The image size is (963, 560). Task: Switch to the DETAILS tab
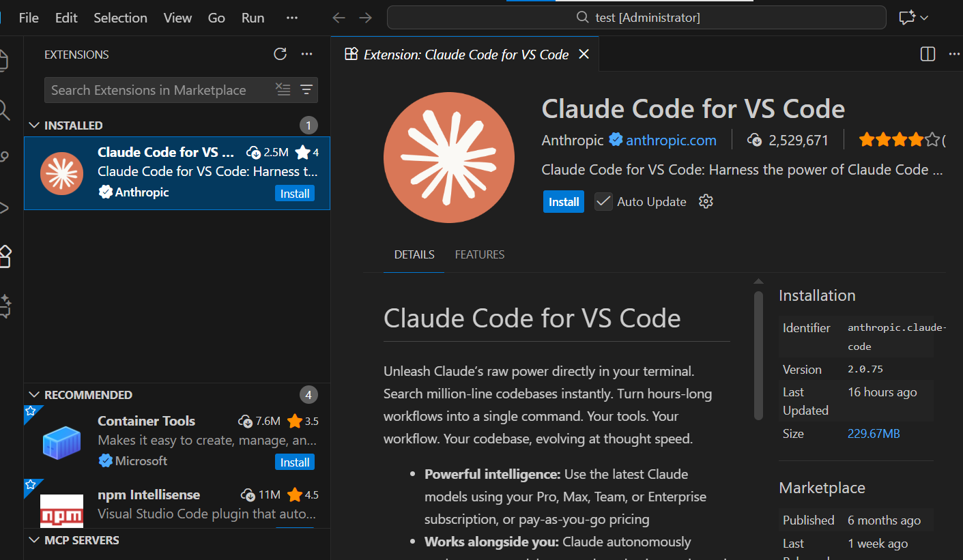[414, 254]
